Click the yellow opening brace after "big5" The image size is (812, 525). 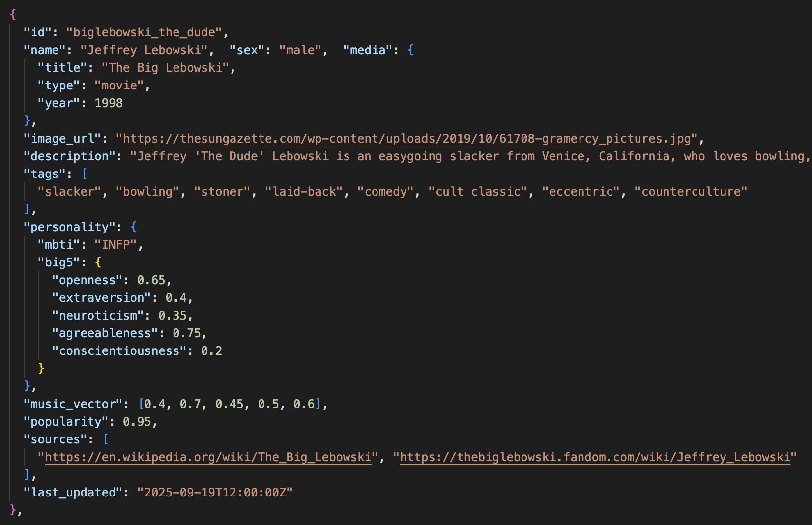click(98, 262)
